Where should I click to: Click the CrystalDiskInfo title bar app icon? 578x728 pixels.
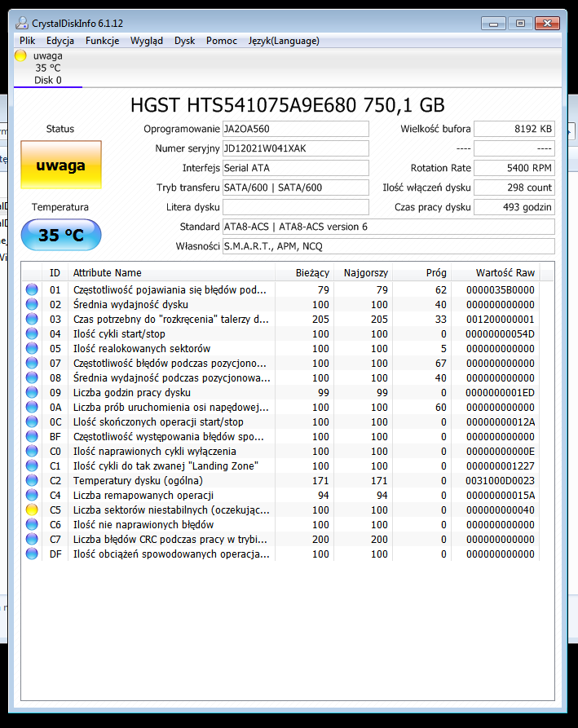click(x=22, y=23)
